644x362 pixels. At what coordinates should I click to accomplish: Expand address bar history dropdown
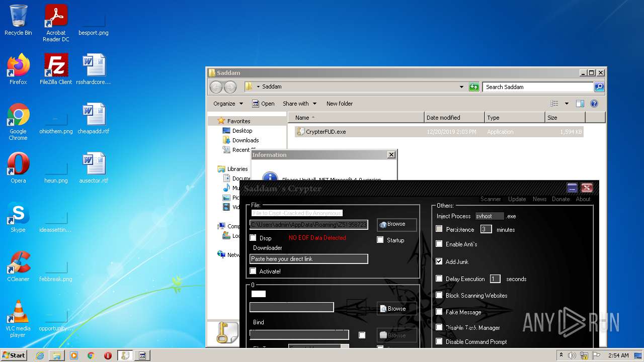(461, 87)
